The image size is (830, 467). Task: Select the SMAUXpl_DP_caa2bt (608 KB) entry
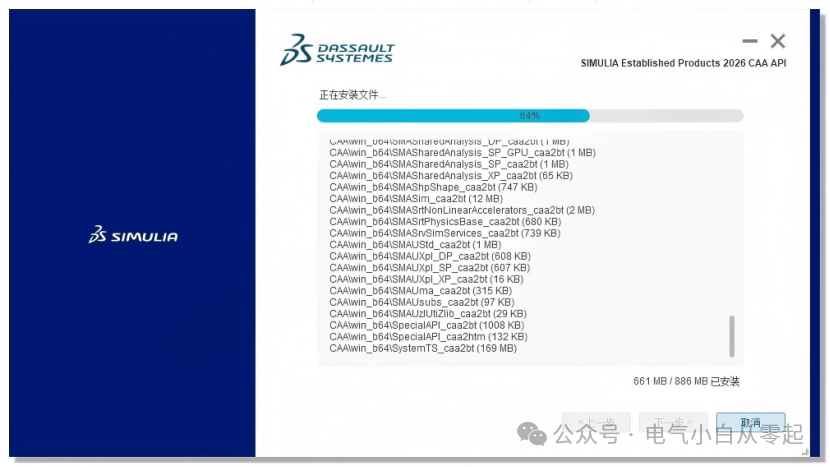coord(430,256)
